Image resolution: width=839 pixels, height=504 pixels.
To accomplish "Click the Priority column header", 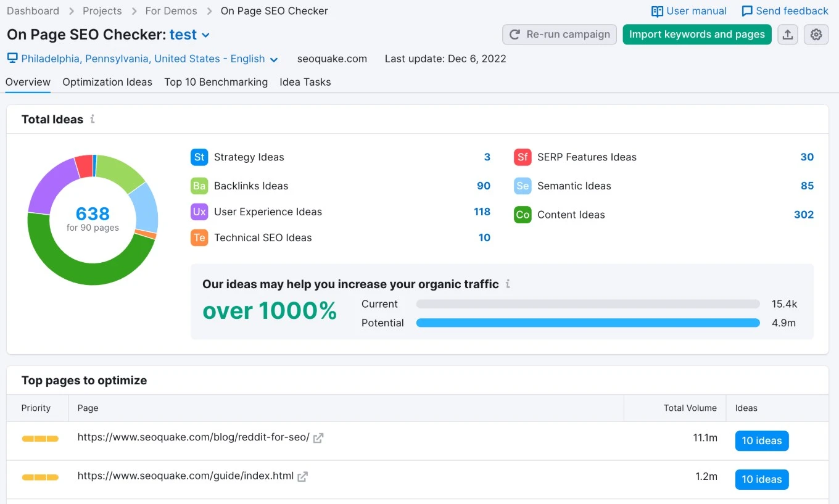I will tap(36, 408).
